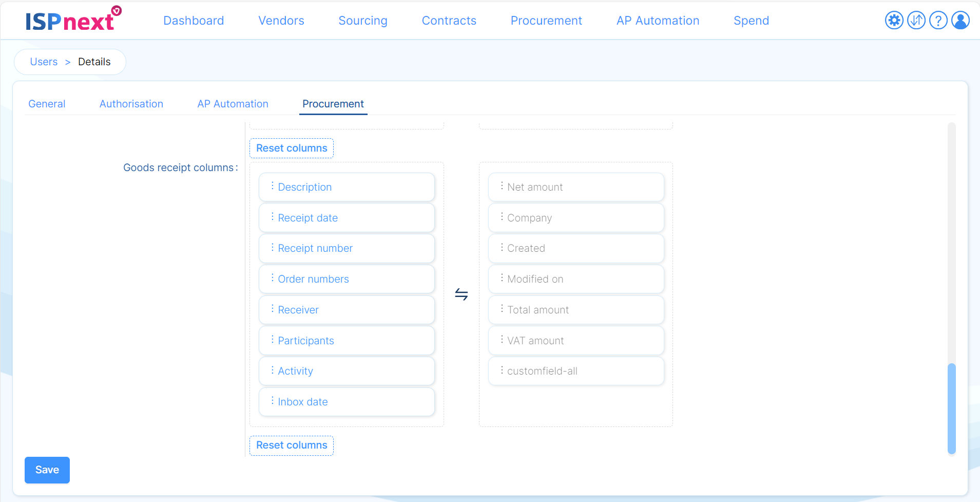Screen dimensions: 980x502
Task: Click Reset columns above Goods receipt list
Action: tap(292, 148)
